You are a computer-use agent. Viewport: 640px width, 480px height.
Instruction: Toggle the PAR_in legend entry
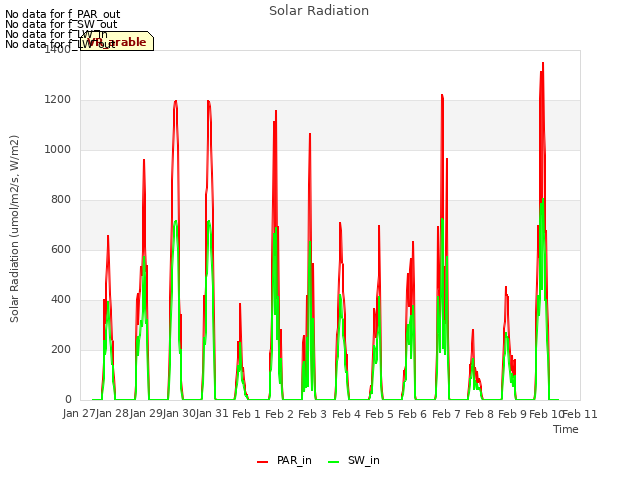pyautogui.click(x=284, y=460)
